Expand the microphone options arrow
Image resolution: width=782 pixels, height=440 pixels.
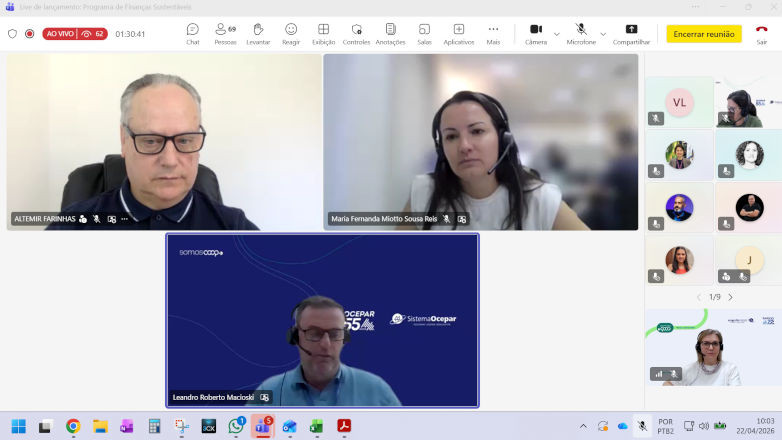603,33
